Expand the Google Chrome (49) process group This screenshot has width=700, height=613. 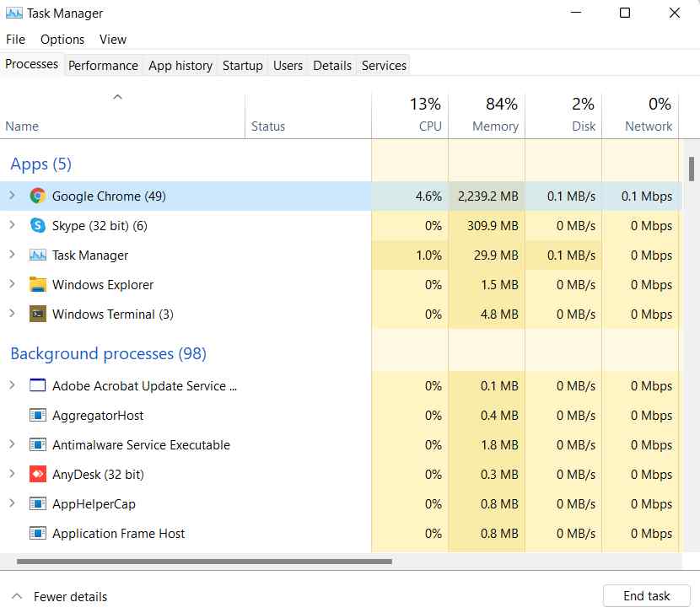click(12, 196)
